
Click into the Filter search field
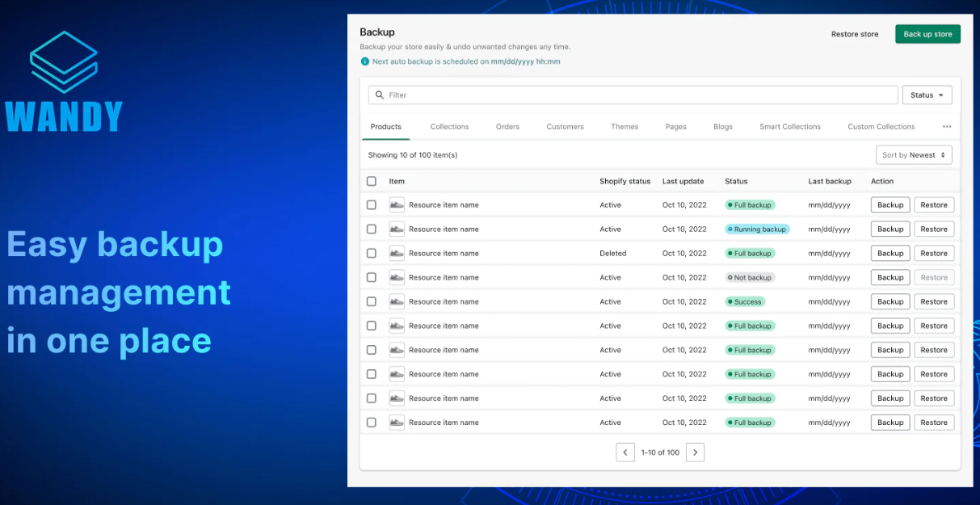click(633, 95)
